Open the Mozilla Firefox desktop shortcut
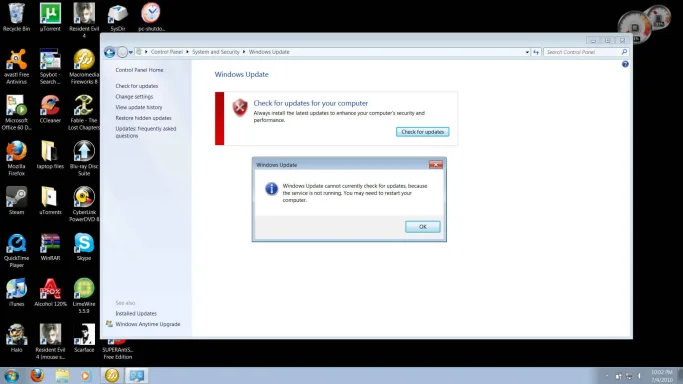 [17, 158]
